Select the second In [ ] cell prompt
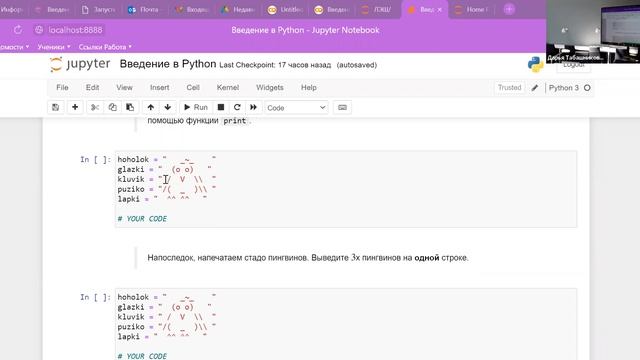Image resolution: width=640 pixels, height=360 pixels. (x=96, y=297)
